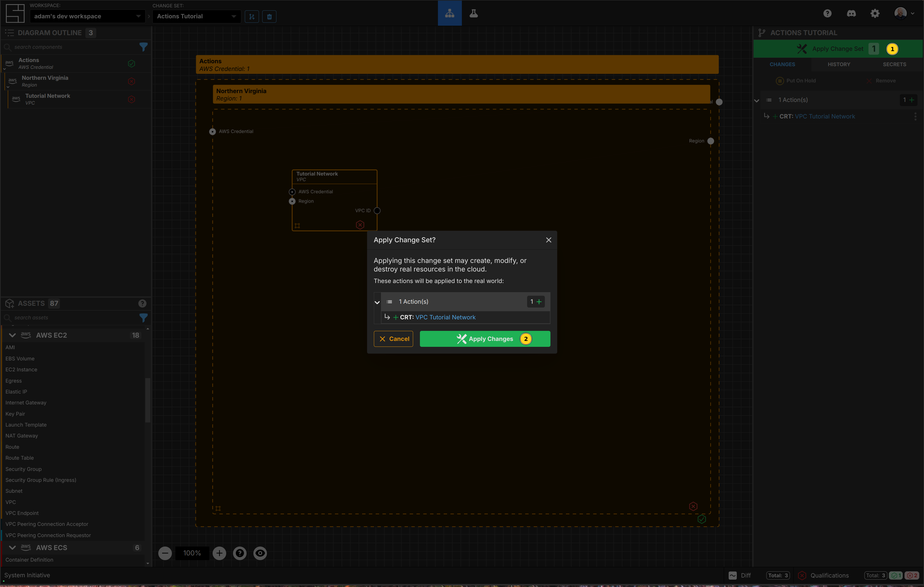
Task: Collapse 1 Action(s) in right panel
Action: (x=757, y=100)
